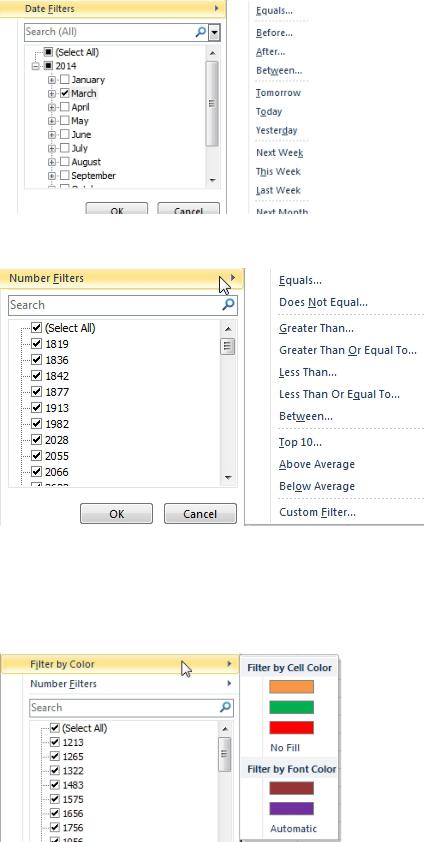The width and height of the screenshot is (424, 842).
Task: Choose After... date filter
Action: pos(271,52)
